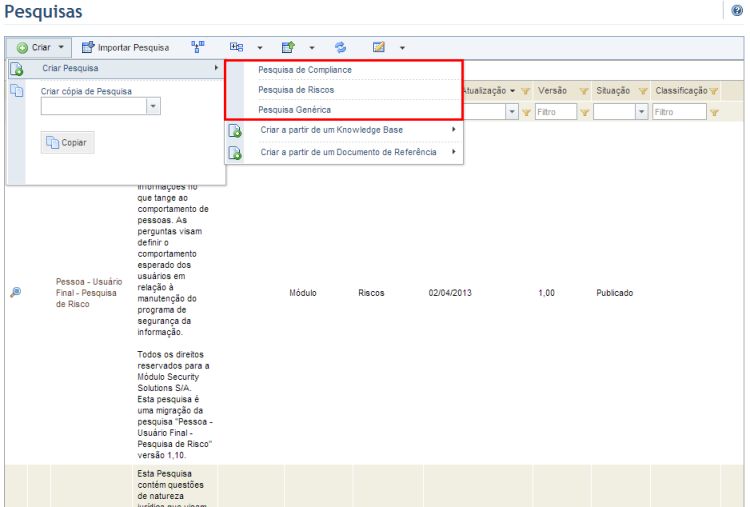Click Classificação column header

pyautogui.click(x=681, y=90)
